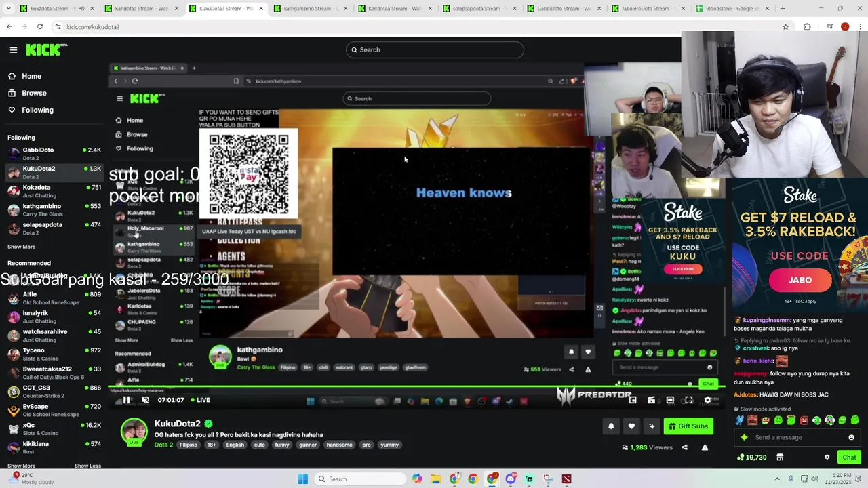Image resolution: width=868 pixels, height=488 pixels.
Task: Open site info icon in address bar
Action: click(58, 26)
